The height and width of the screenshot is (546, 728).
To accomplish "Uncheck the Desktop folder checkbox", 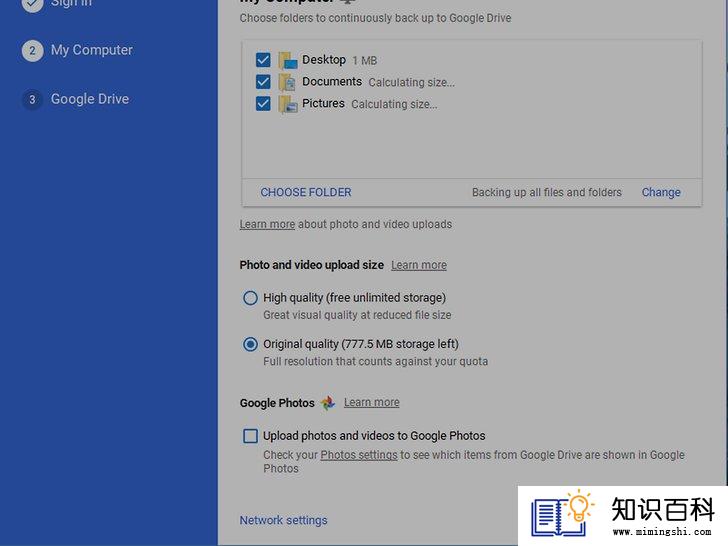I will coord(263,60).
